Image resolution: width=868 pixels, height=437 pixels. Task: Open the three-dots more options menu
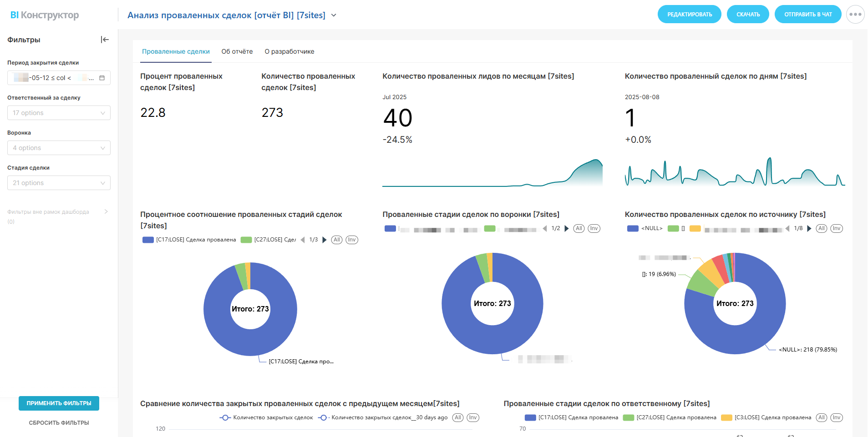[855, 15]
